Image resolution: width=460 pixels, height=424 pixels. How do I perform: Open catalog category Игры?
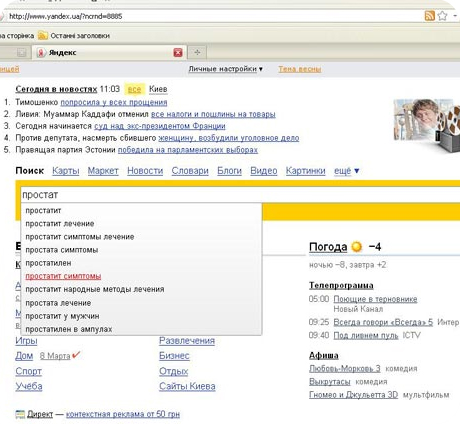[x=26, y=341]
